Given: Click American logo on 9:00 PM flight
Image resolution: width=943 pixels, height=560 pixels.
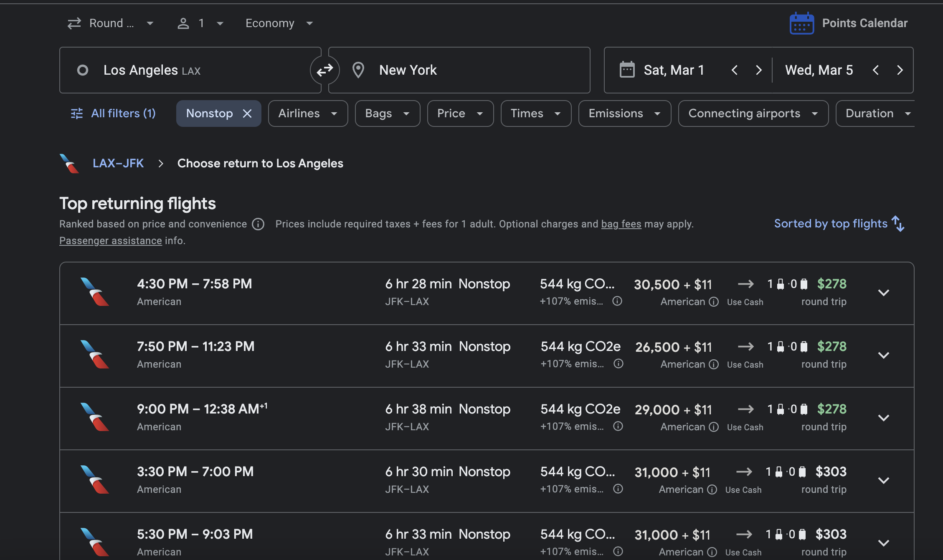Looking at the screenshot, I should point(95,417).
